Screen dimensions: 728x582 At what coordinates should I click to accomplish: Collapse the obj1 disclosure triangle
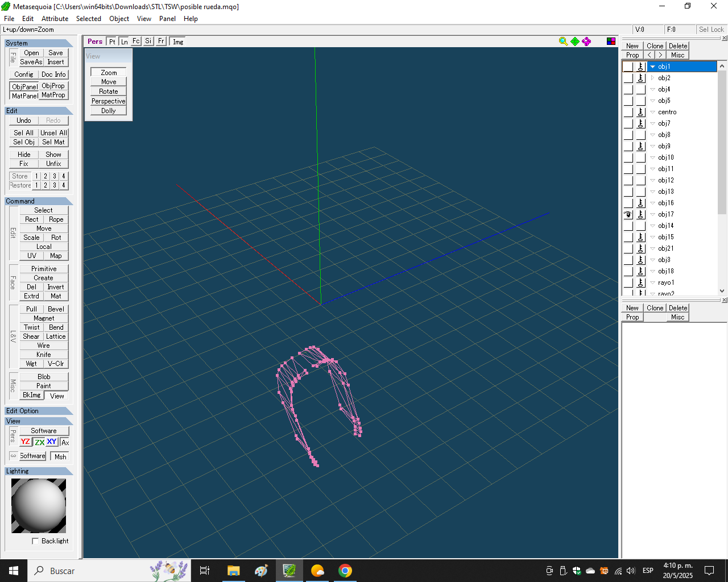[x=652, y=66]
